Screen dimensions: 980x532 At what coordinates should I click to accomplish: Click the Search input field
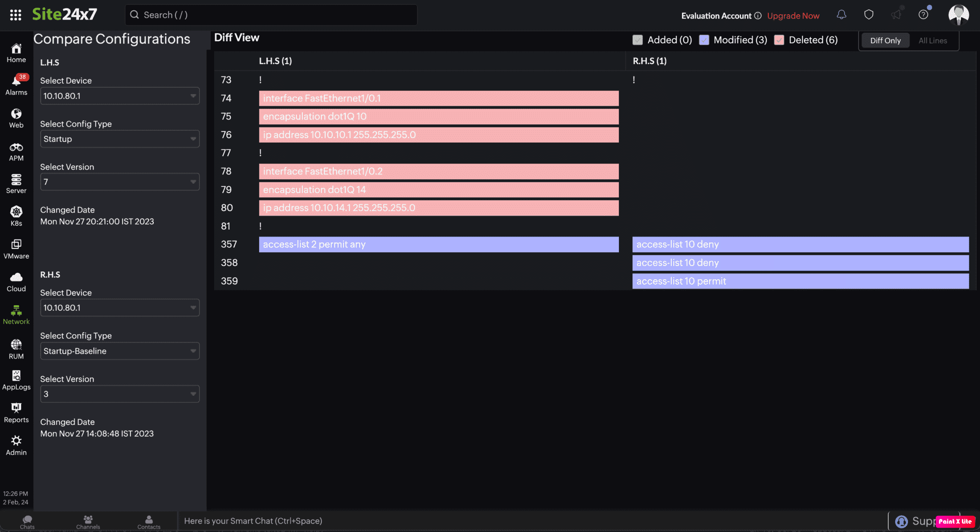tap(271, 15)
